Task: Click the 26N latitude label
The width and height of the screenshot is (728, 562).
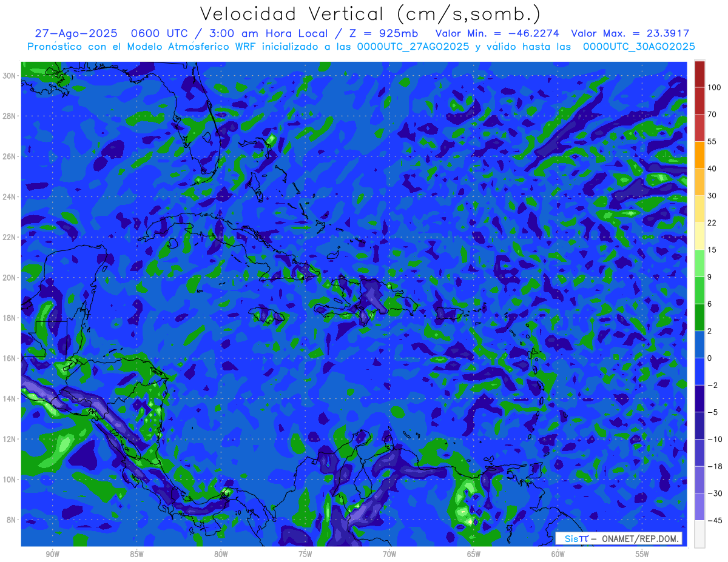Action: 10,156
